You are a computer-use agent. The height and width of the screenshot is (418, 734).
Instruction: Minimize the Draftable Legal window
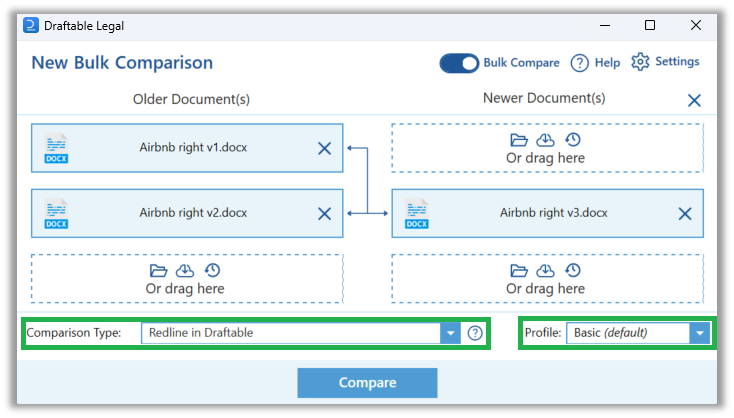pos(605,25)
